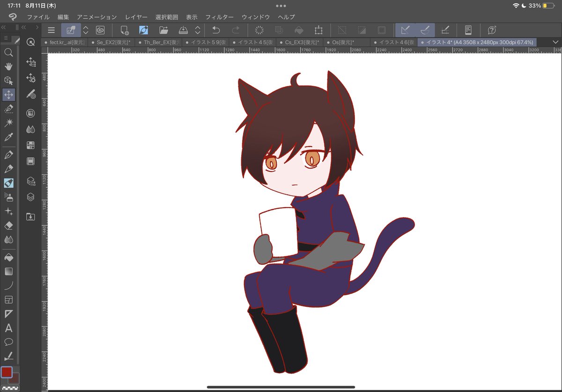
Task: Select the Eyedropper tool
Action: click(x=8, y=137)
